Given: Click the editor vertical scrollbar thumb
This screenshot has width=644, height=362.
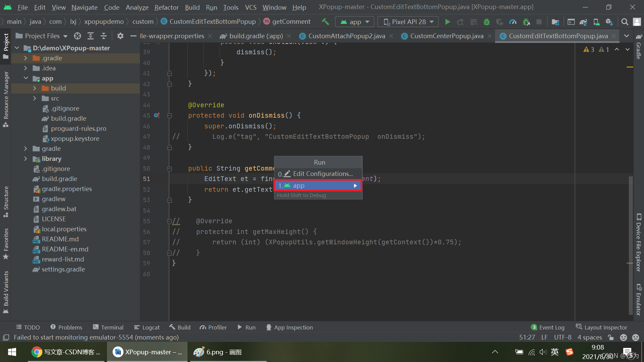Looking at the screenshot, I should click(631, 245).
